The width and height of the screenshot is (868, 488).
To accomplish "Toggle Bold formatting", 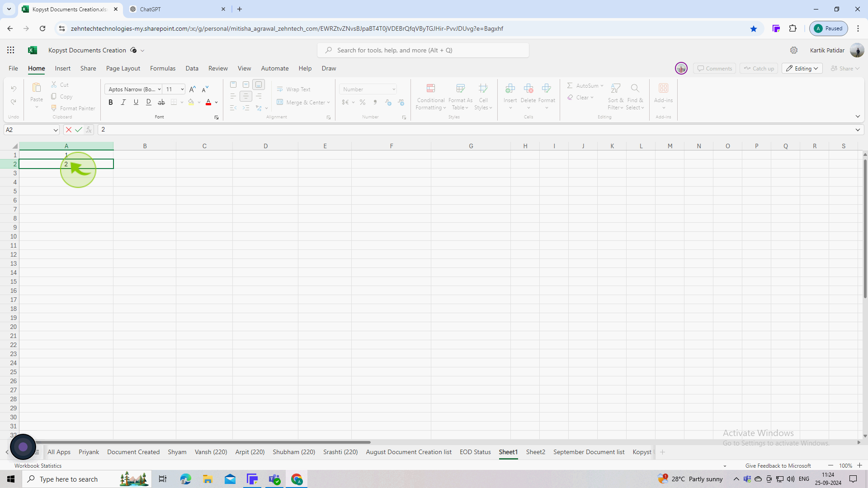I will 111,102.
